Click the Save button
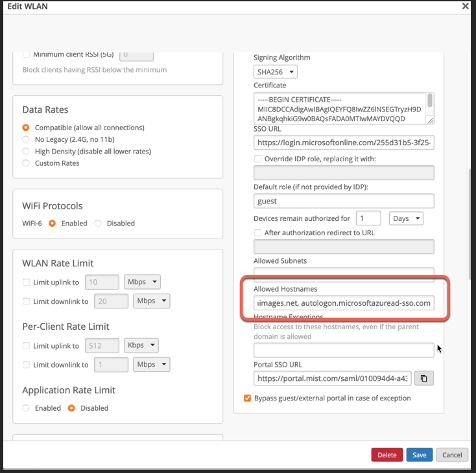Viewport: 476px width, 473px height. click(x=420, y=455)
